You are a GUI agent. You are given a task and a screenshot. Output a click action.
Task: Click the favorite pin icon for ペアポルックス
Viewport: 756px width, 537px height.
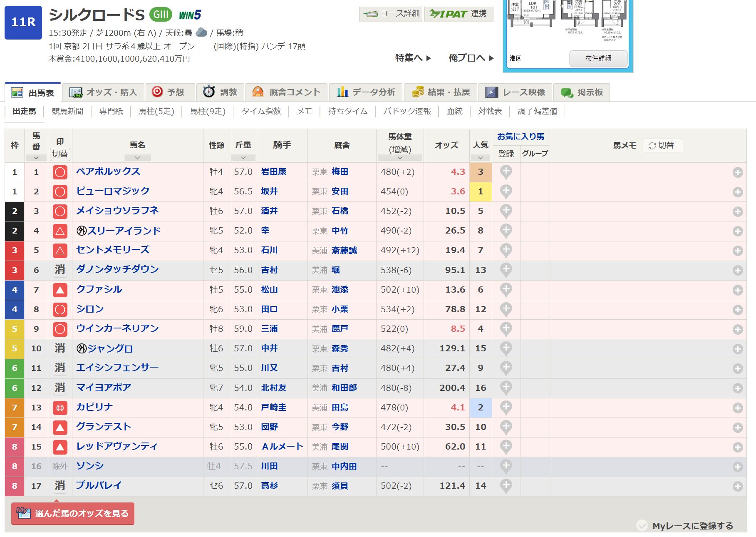coord(506,172)
